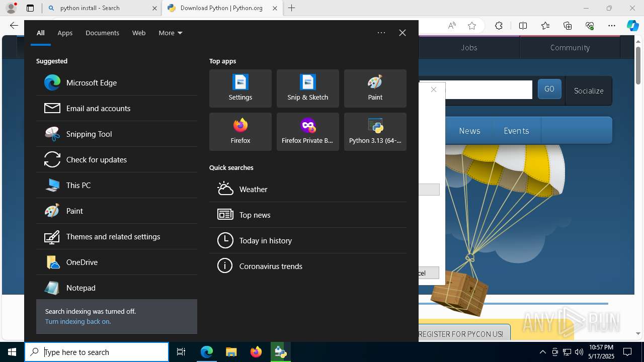Show hidden system tray icons
This screenshot has height=362, width=644.
[x=542, y=352]
